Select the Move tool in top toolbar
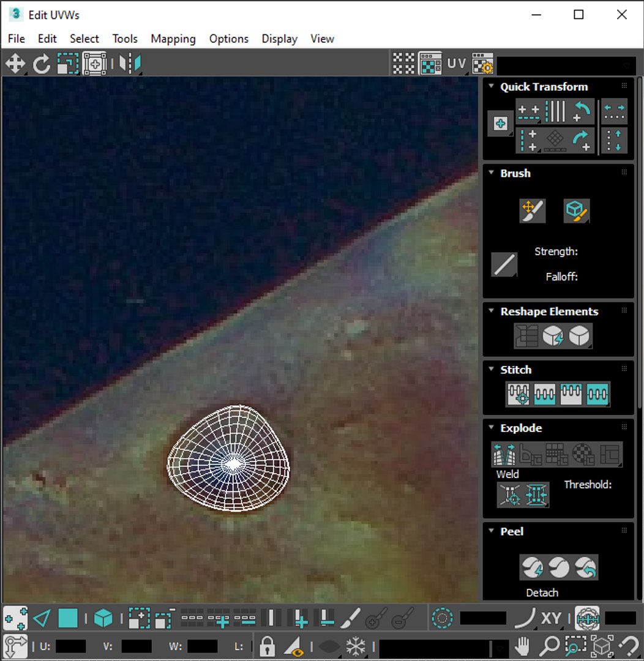Viewport: 644px width, 661px height. tap(15, 64)
